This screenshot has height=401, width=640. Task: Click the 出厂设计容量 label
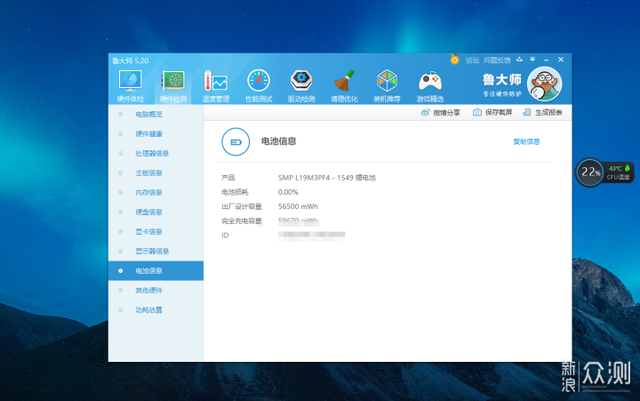242,207
